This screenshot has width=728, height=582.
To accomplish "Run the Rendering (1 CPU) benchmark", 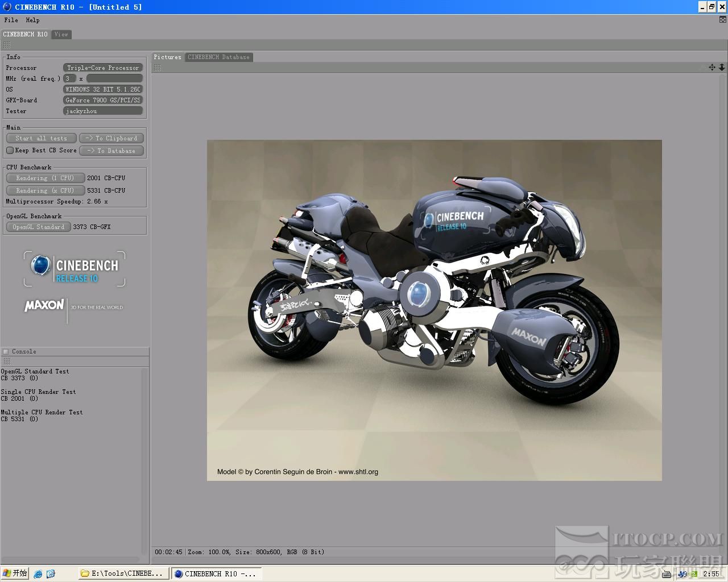I will (x=45, y=178).
